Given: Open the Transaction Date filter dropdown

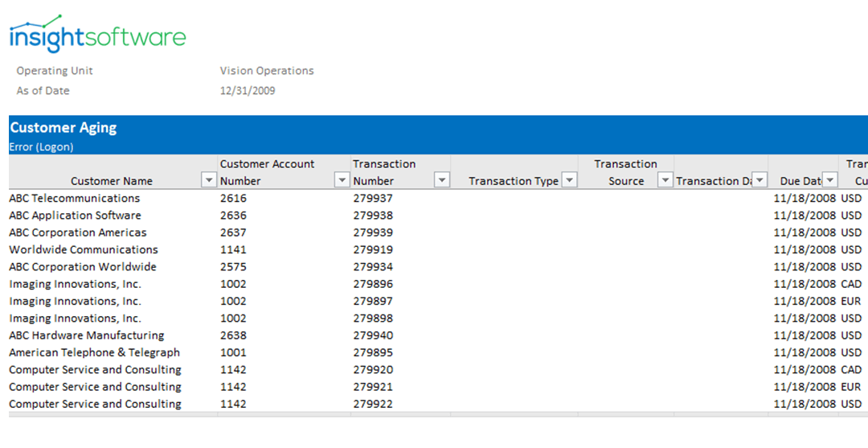Looking at the screenshot, I should coord(760,180).
